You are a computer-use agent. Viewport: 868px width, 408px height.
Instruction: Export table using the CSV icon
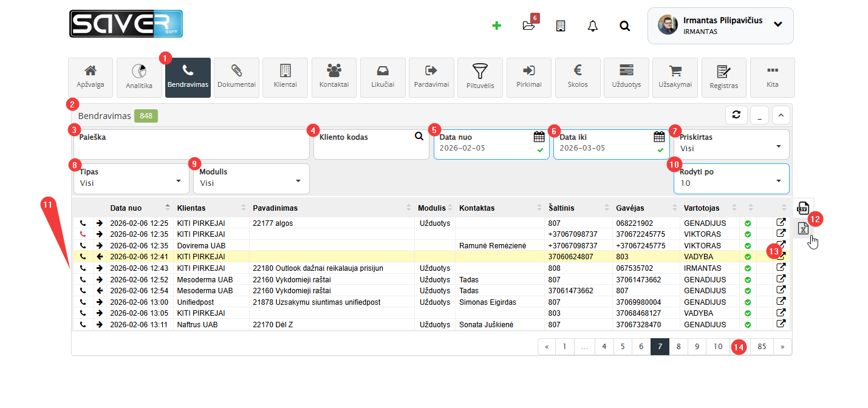[x=802, y=208]
